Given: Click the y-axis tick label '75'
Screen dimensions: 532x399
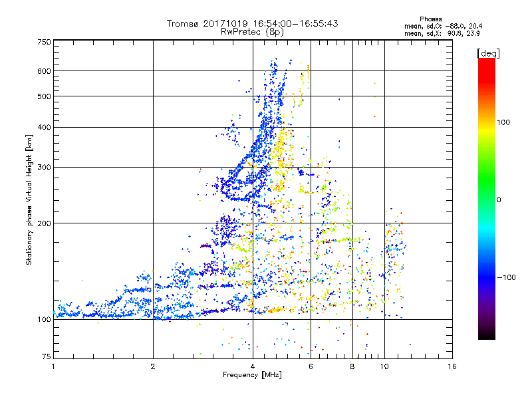Looking at the screenshot, I should [x=47, y=356].
